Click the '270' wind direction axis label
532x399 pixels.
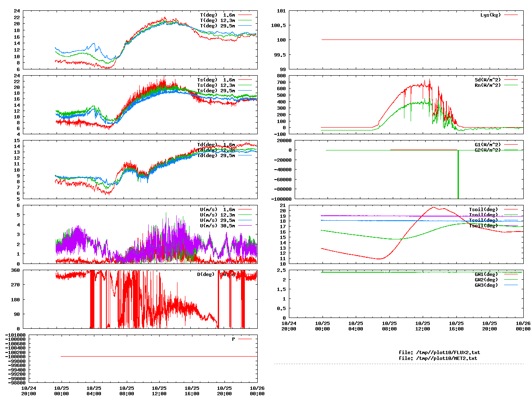(x=15, y=285)
